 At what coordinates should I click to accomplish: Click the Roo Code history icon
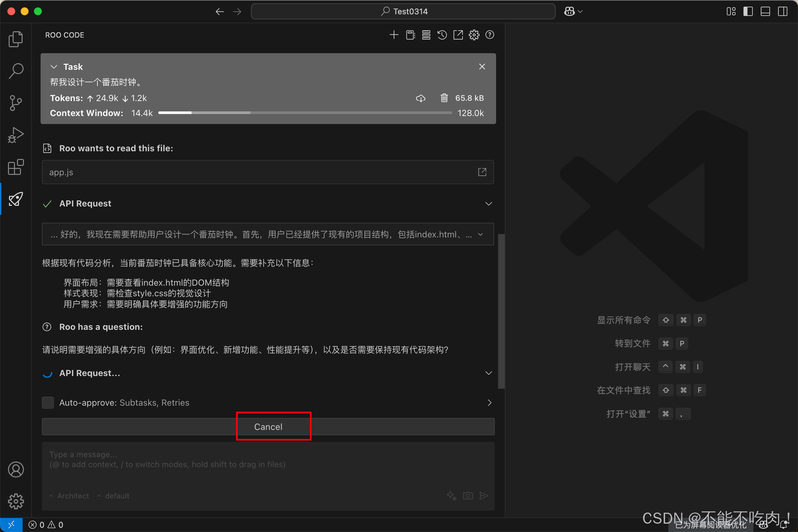click(442, 35)
